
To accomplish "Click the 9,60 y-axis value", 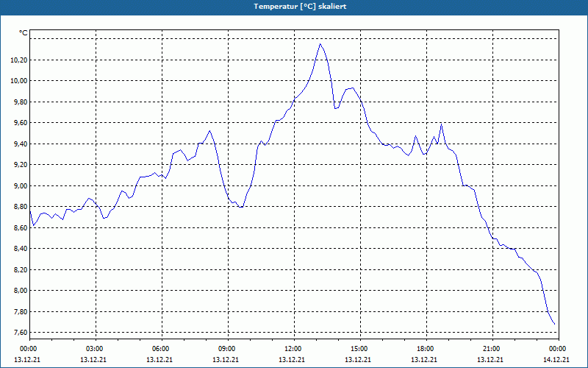I will coord(22,123).
